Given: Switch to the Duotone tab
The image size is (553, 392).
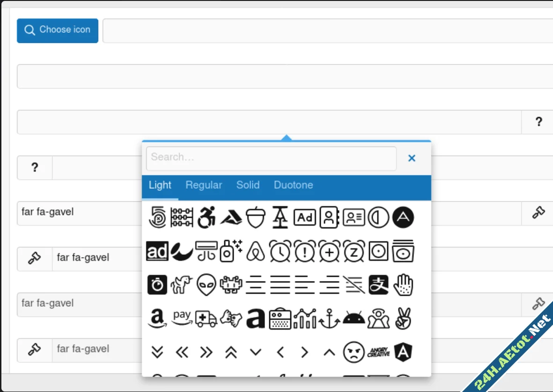Looking at the screenshot, I should tap(293, 185).
